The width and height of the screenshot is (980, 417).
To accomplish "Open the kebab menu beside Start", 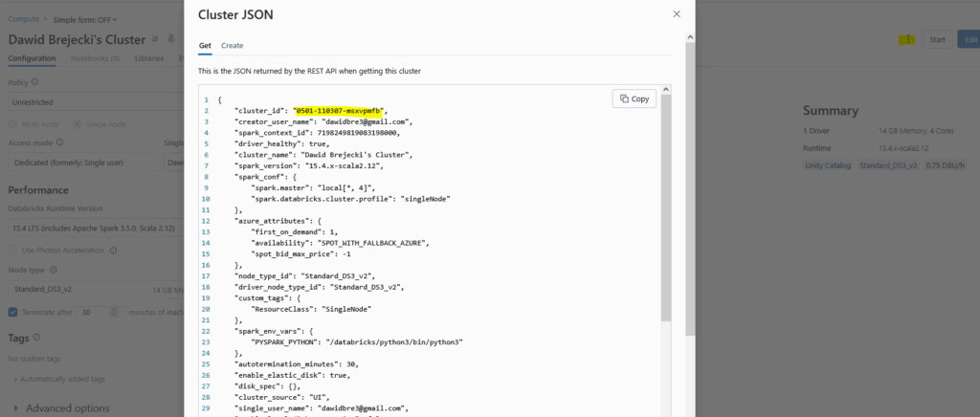I will [907, 39].
